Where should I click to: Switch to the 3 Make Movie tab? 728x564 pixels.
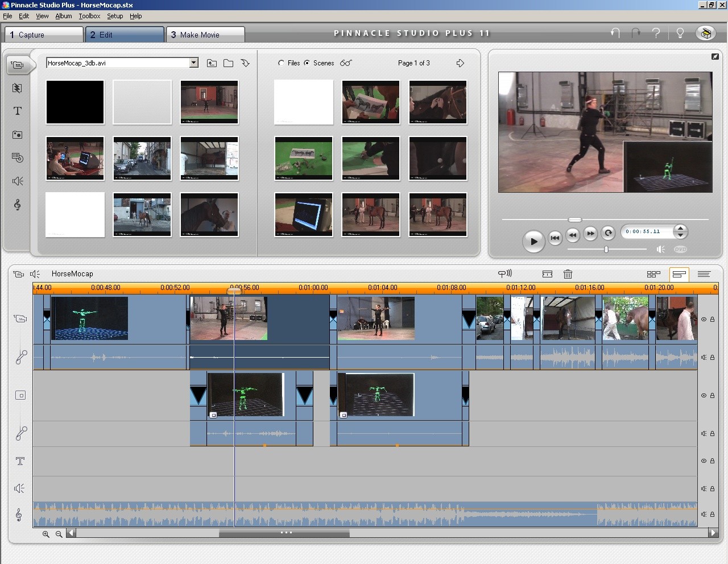(205, 35)
